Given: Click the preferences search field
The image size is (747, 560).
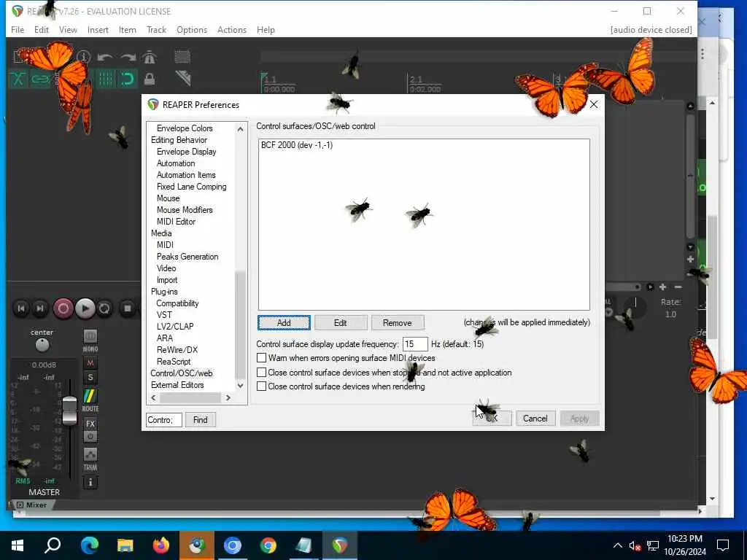Looking at the screenshot, I should 164,419.
